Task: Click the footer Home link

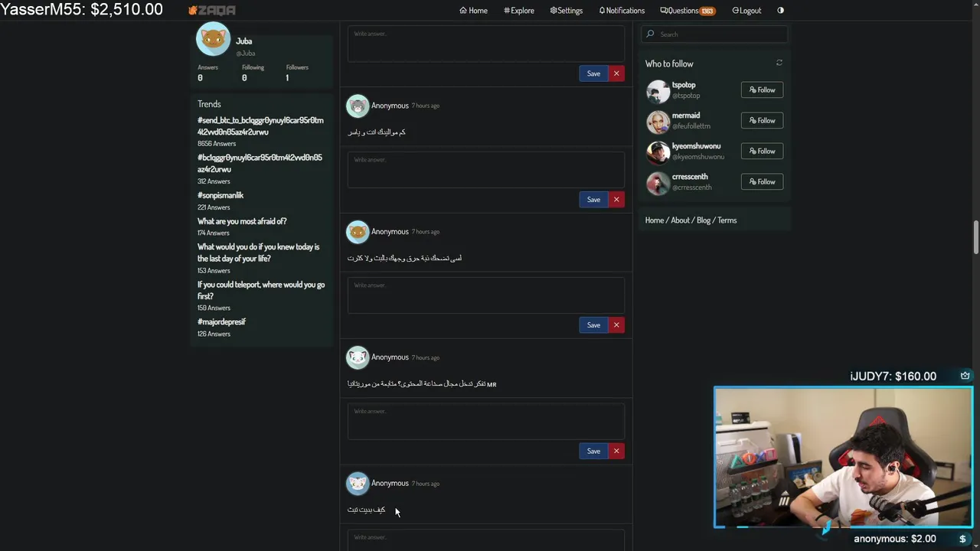Action: [x=655, y=220]
